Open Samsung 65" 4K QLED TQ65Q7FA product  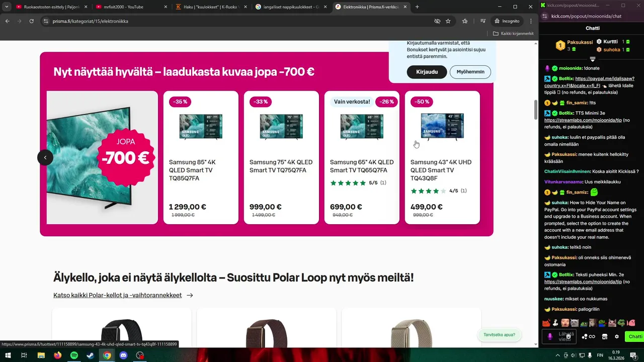coord(362,157)
